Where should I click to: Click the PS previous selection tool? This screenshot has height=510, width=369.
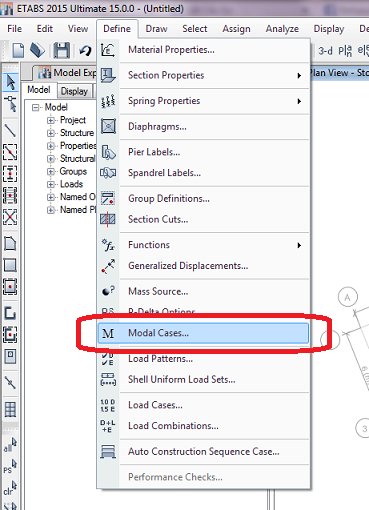pos(10,466)
